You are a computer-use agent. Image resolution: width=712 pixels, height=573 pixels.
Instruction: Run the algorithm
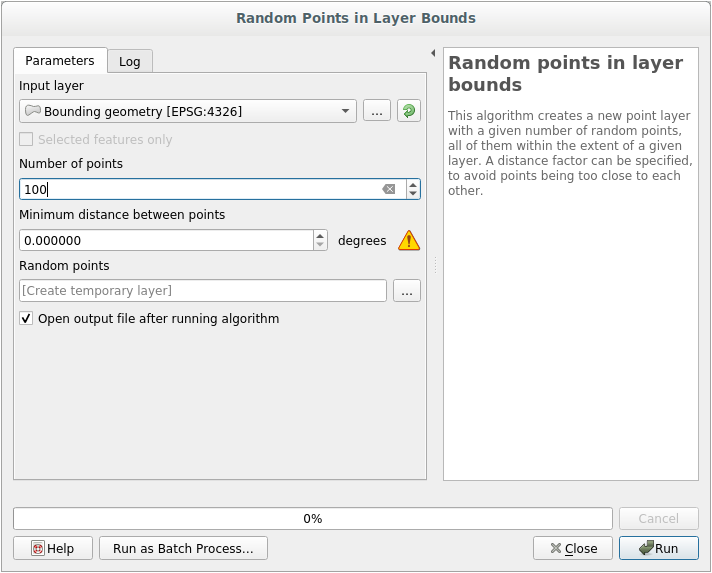tap(658, 548)
